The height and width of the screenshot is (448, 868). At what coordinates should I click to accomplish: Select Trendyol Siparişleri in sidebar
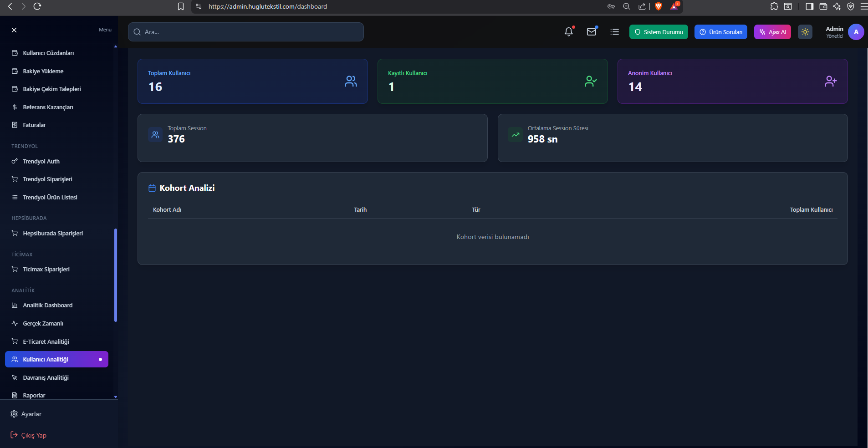coord(47,179)
